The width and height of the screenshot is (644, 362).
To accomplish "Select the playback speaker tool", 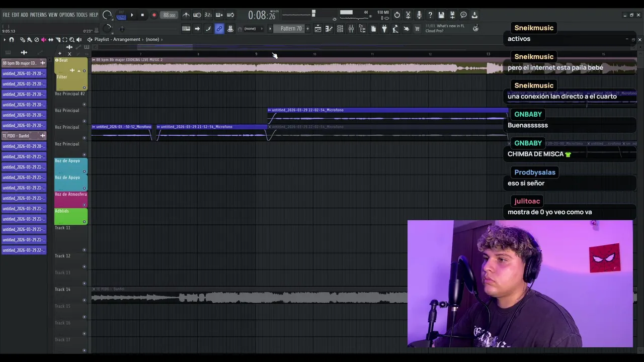I will coord(79,39).
